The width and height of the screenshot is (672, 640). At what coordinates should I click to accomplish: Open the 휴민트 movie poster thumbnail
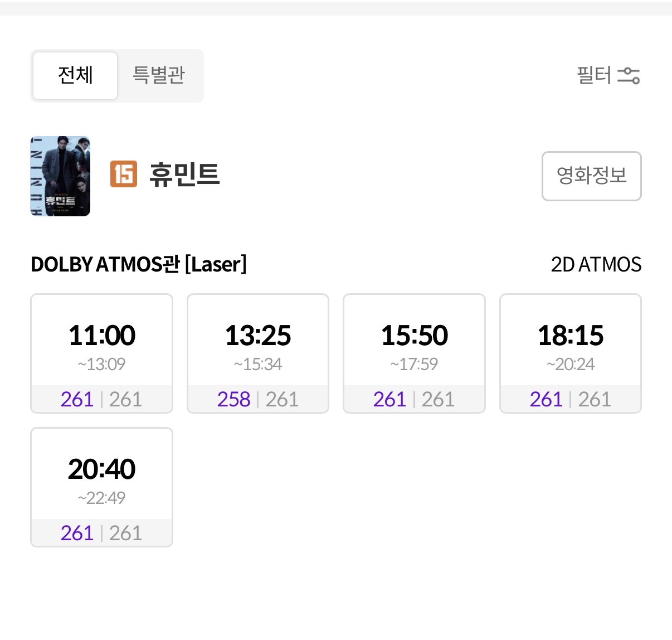[x=60, y=176]
